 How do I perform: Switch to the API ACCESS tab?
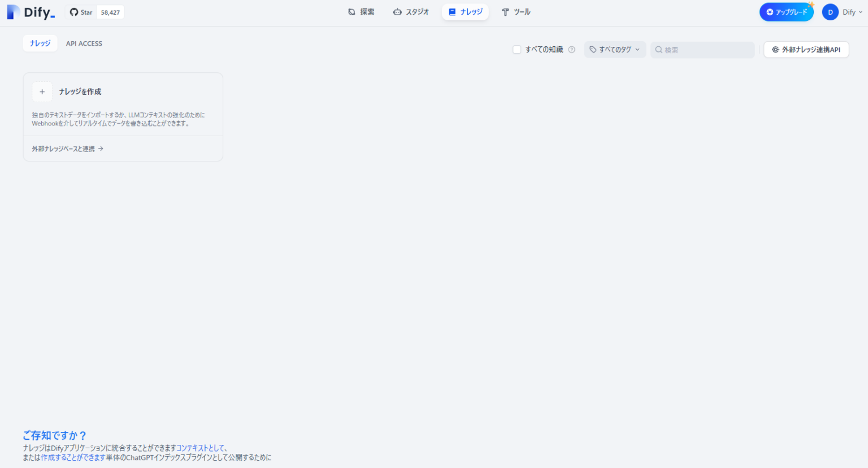84,43
